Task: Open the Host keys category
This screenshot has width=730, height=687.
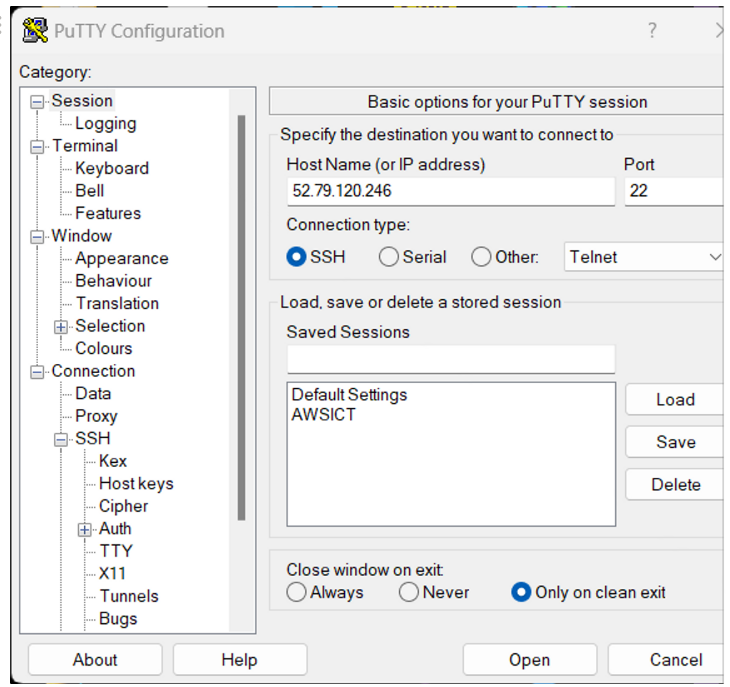Action: [x=136, y=484]
